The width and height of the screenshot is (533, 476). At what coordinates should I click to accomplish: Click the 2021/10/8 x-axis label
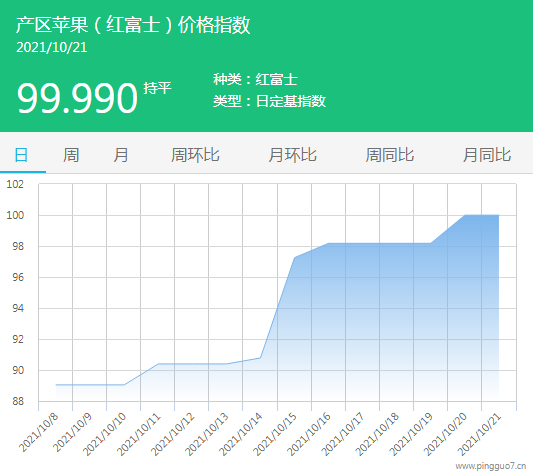[39, 432]
